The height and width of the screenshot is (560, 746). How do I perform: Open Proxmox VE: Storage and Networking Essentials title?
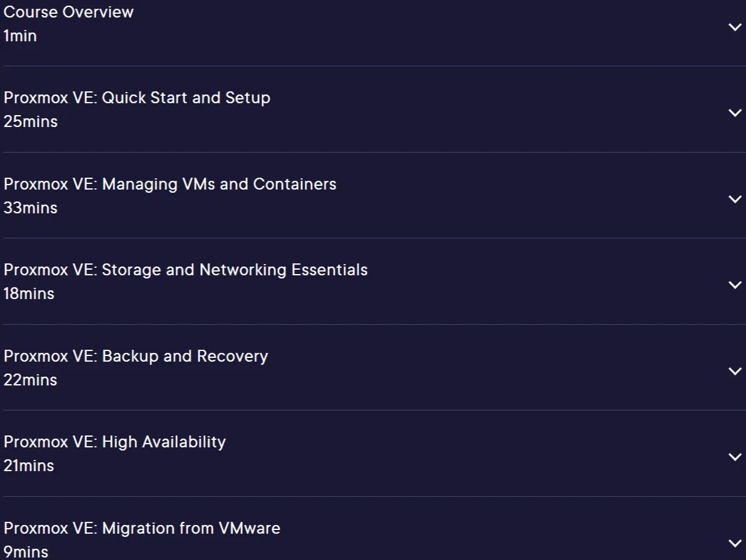[x=185, y=270]
